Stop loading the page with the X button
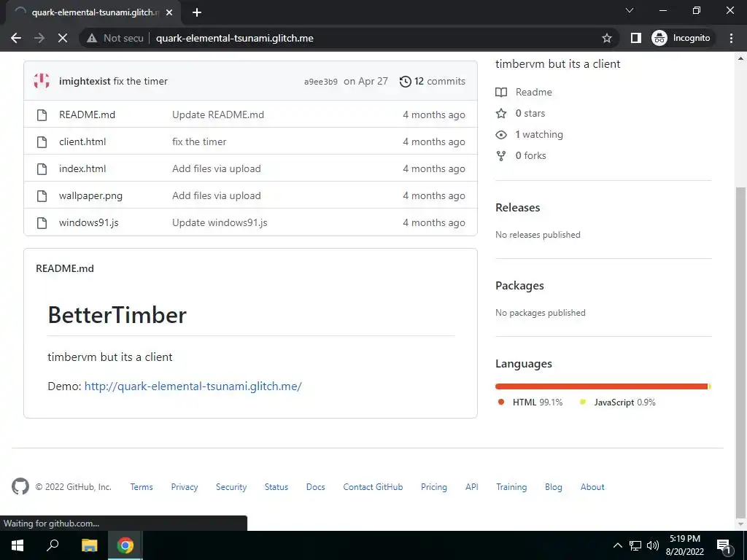 (63, 38)
